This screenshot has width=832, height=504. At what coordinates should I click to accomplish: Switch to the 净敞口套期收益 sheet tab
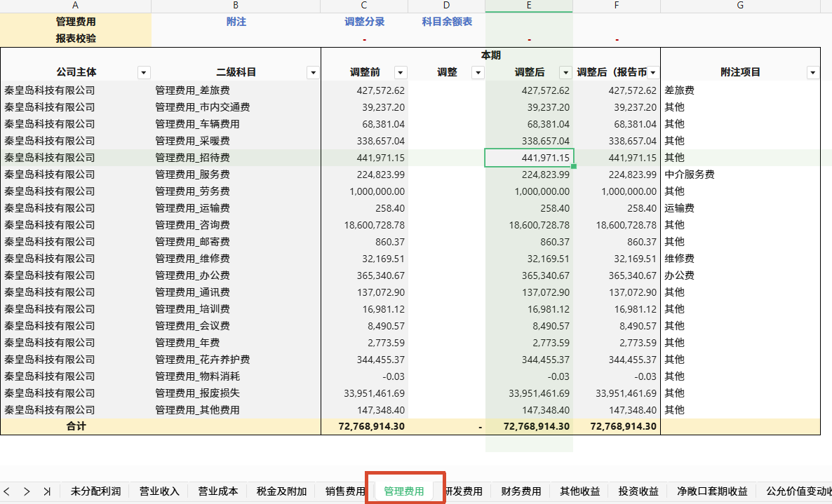712,491
